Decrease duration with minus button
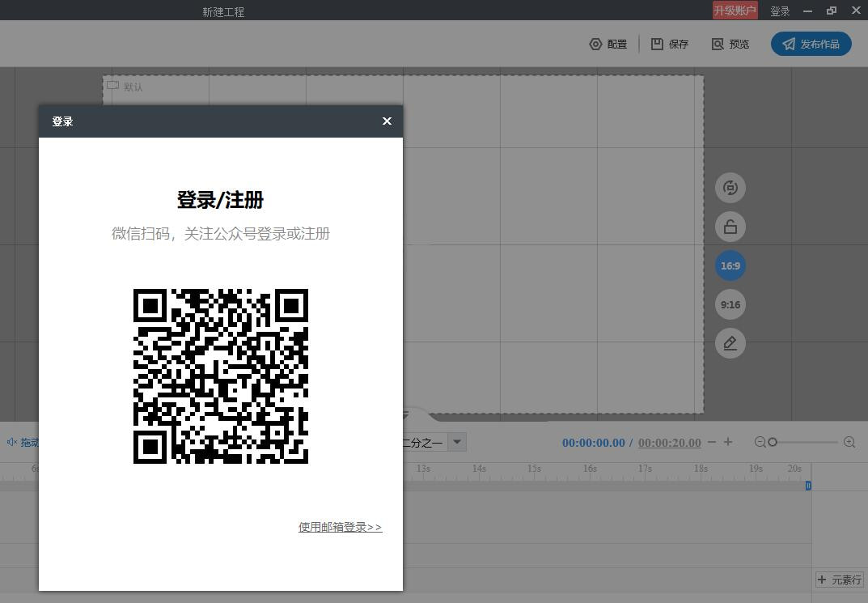 pyautogui.click(x=712, y=442)
